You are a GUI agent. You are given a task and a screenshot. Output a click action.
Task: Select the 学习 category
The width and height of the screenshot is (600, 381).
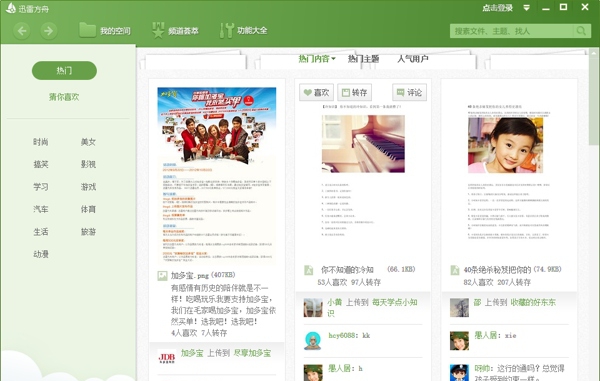(x=41, y=187)
